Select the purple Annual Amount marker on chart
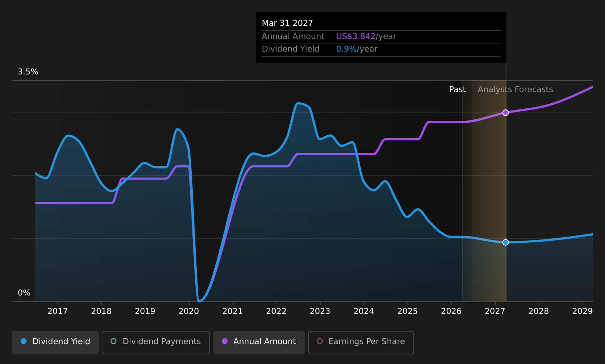 click(506, 113)
